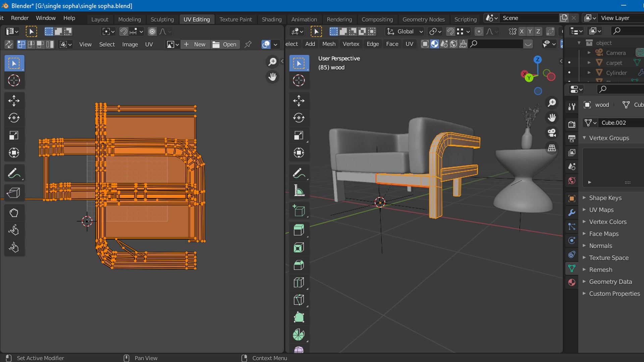Click the New image button

tap(195, 44)
